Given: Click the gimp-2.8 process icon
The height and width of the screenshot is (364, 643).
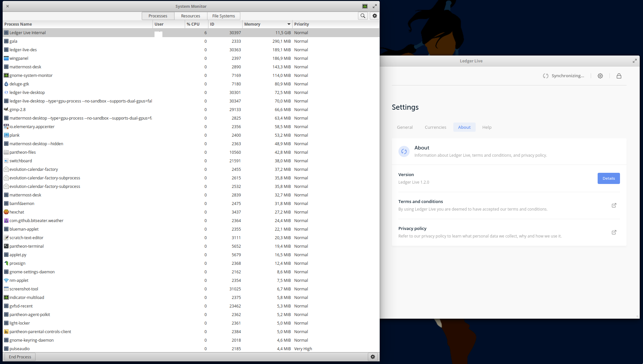Looking at the screenshot, I should click(6, 109).
